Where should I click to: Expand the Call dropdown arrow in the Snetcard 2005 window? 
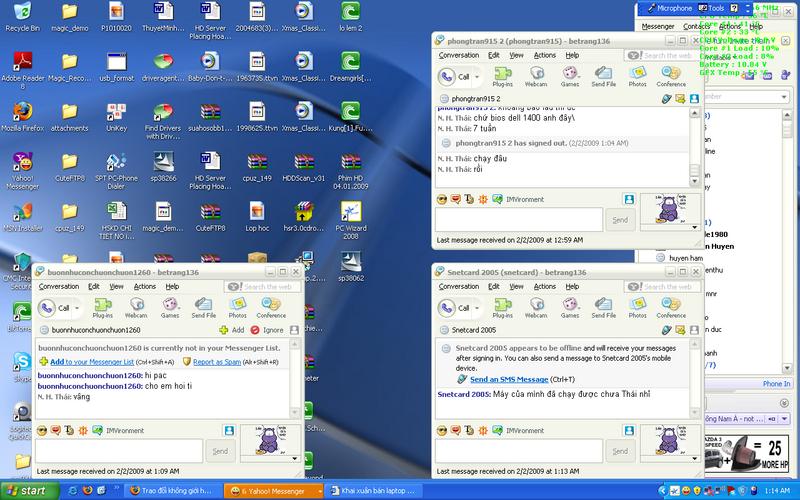(x=478, y=307)
